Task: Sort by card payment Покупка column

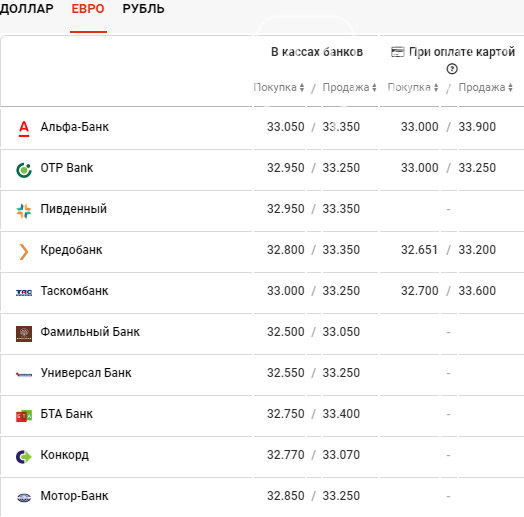Action: (412, 88)
